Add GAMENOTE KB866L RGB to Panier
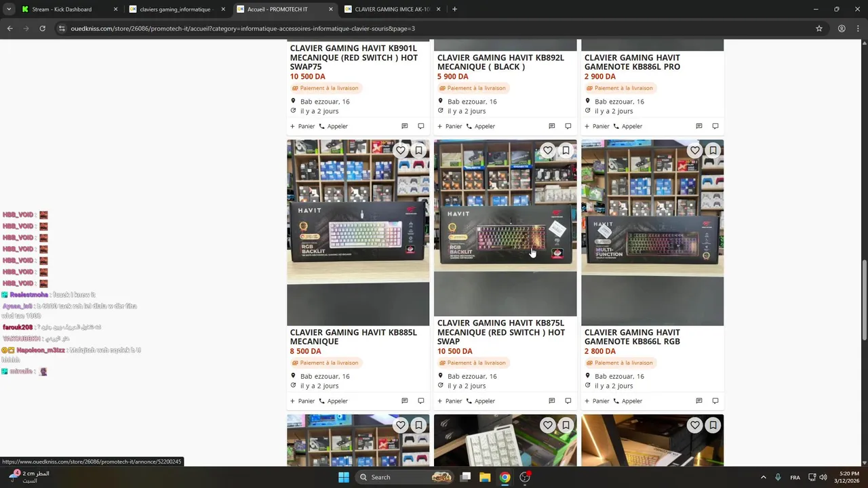Screen dimensions: 868x488 (597, 401)
